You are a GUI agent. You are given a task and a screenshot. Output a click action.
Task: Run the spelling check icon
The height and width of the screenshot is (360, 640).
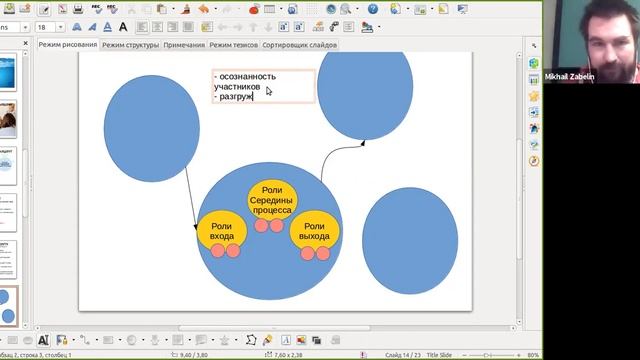click(96, 9)
